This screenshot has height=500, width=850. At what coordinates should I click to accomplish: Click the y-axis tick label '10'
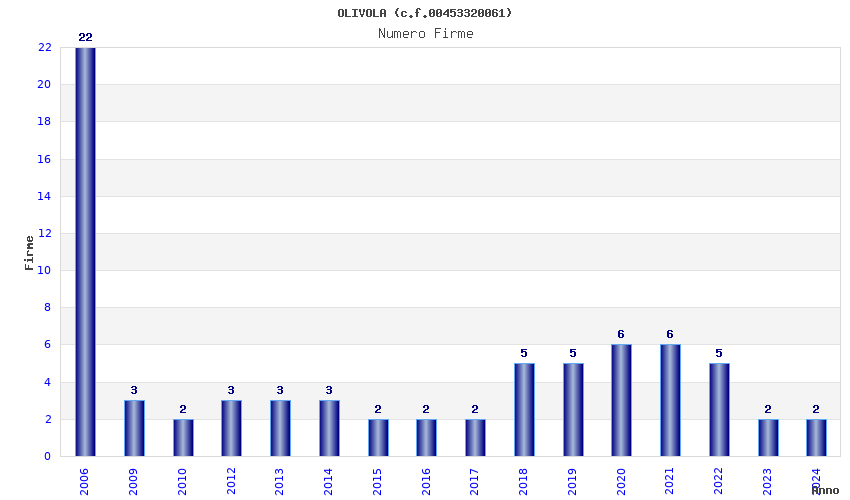[44, 271]
